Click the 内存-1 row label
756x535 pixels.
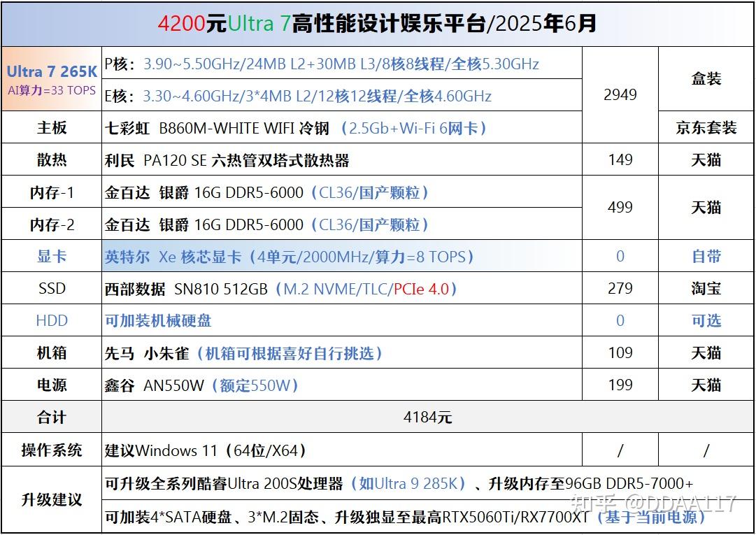point(52,192)
